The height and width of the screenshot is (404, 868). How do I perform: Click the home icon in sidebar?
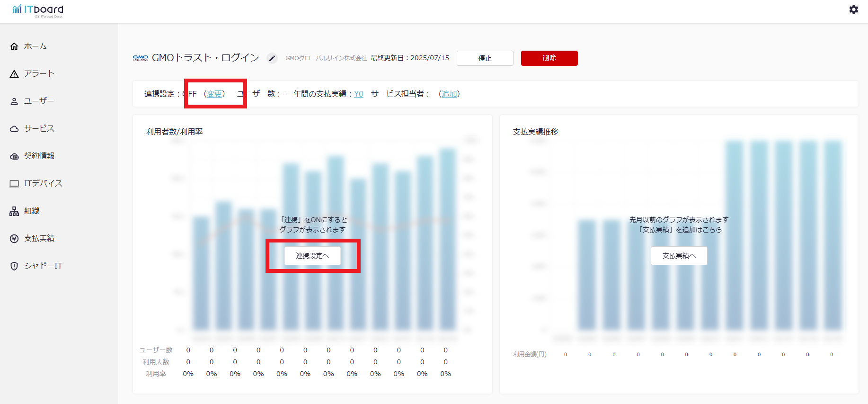point(14,46)
